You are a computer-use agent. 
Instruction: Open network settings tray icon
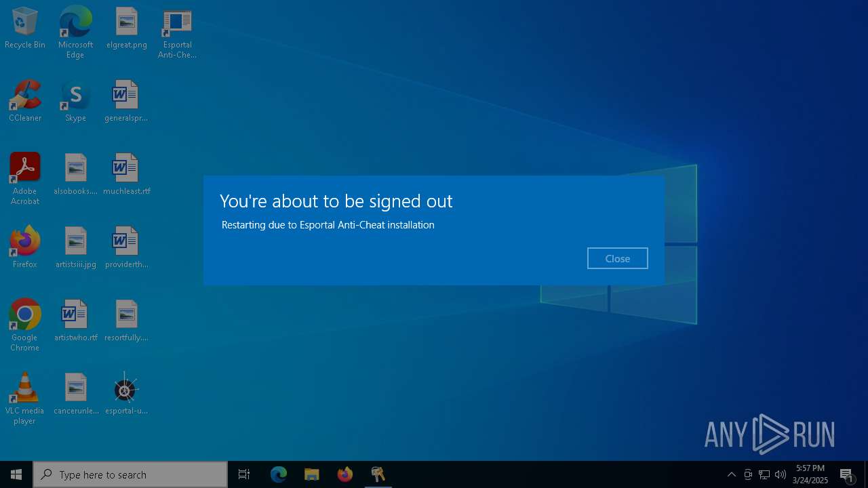[764, 474]
